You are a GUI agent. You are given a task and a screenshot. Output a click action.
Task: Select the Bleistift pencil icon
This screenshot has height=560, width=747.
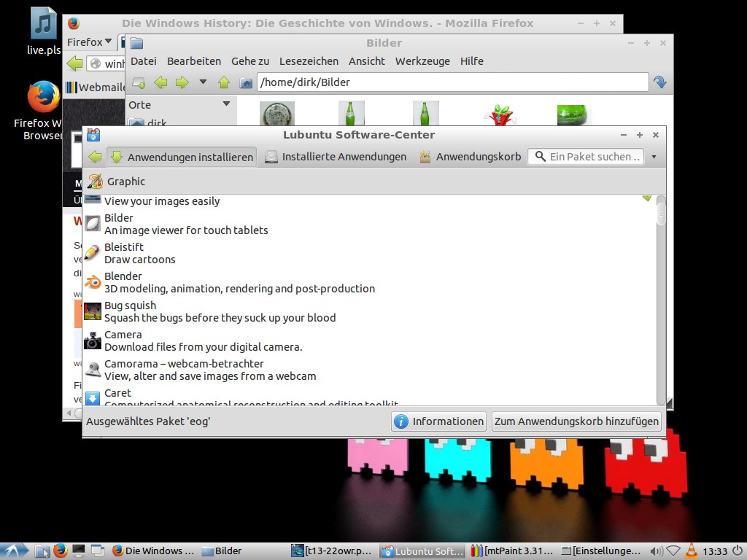(x=93, y=253)
